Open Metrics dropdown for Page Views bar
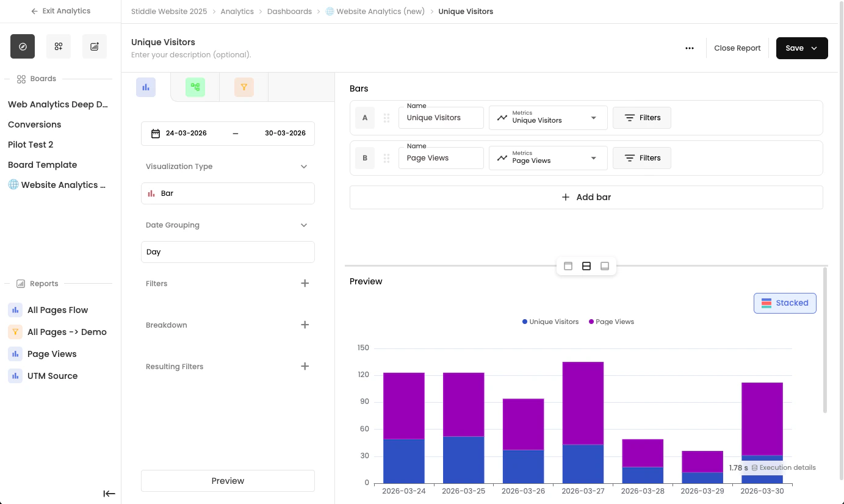 548,158
